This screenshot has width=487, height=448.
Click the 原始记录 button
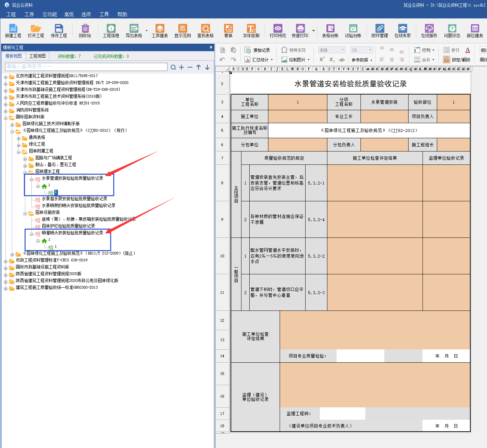point(257,50)
